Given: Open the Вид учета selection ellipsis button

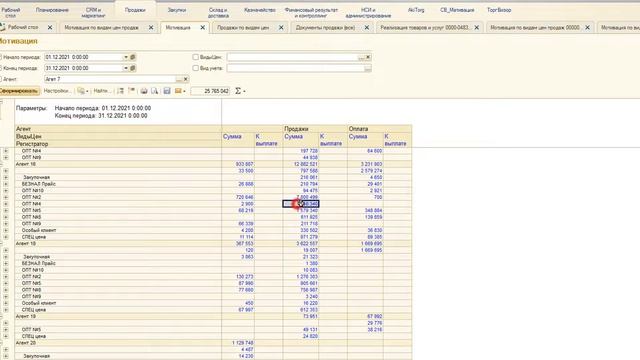Looking at the screenshot, I should point(368,68).
